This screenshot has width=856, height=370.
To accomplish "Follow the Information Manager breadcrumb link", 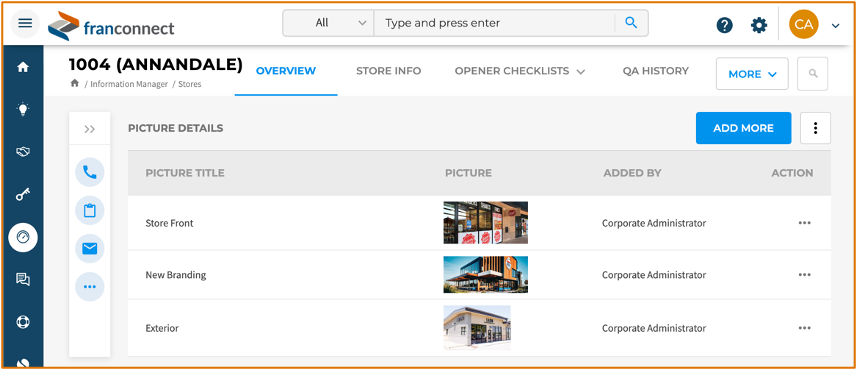I will (129, 84).
